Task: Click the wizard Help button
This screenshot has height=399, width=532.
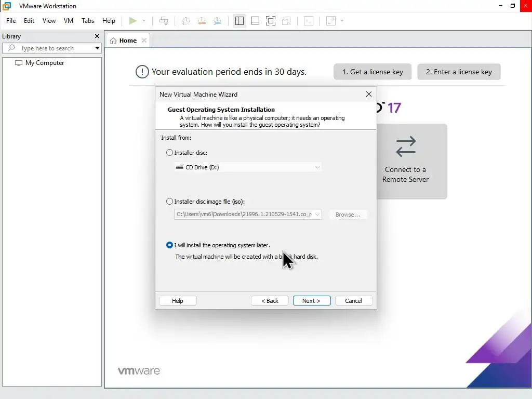Action: [178, 301]
